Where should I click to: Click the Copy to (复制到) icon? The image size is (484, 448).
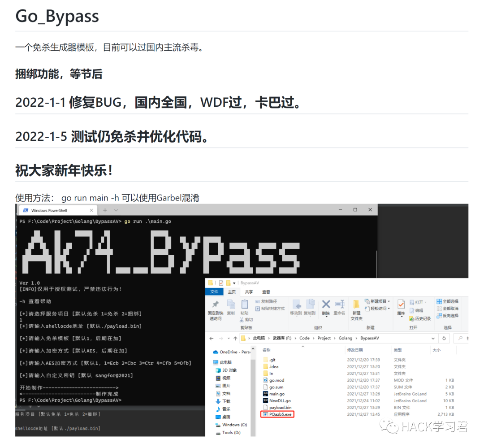pos(310,304)
